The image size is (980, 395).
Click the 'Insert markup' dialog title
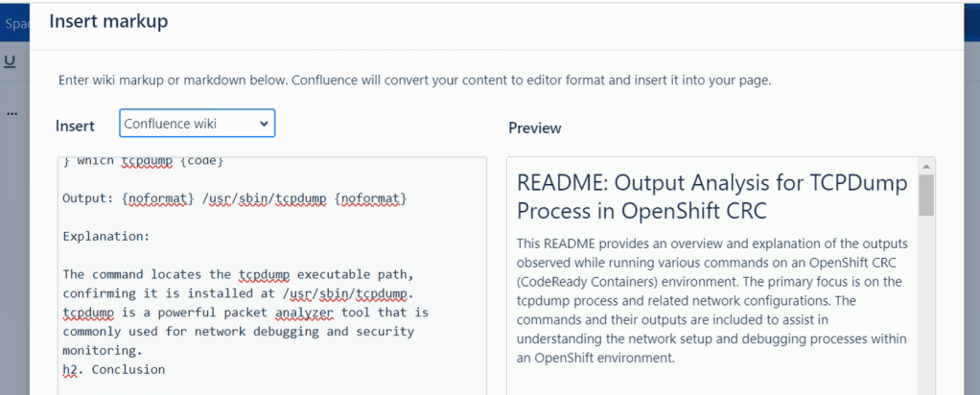coord(108,22)
